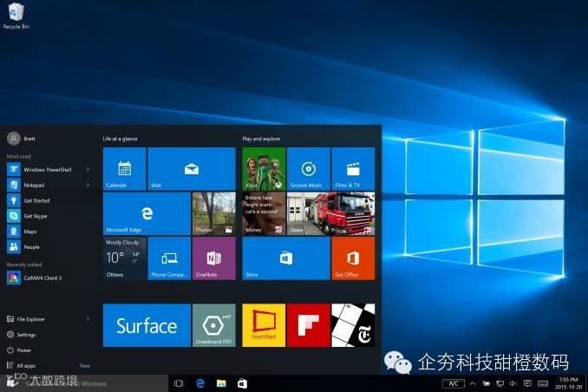Open the Phone Companion tile
Image resolution: width=588 pixels, height=392 pixels.
coord(169,258)
